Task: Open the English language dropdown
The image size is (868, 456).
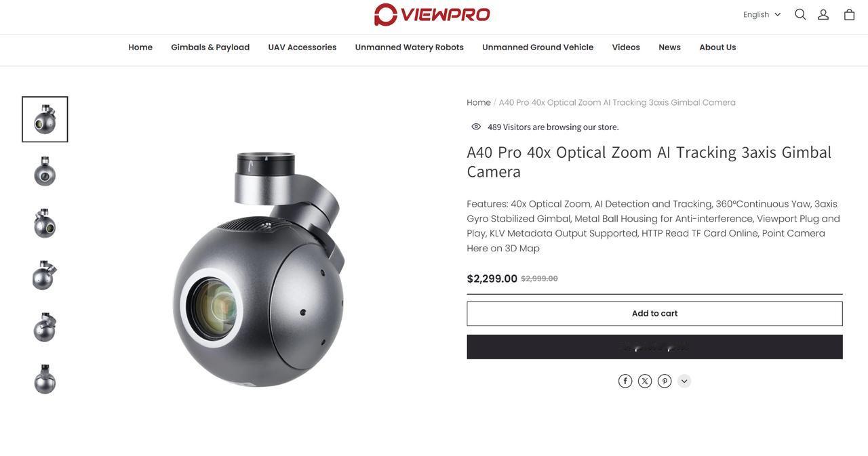Action: pos(762,14)
